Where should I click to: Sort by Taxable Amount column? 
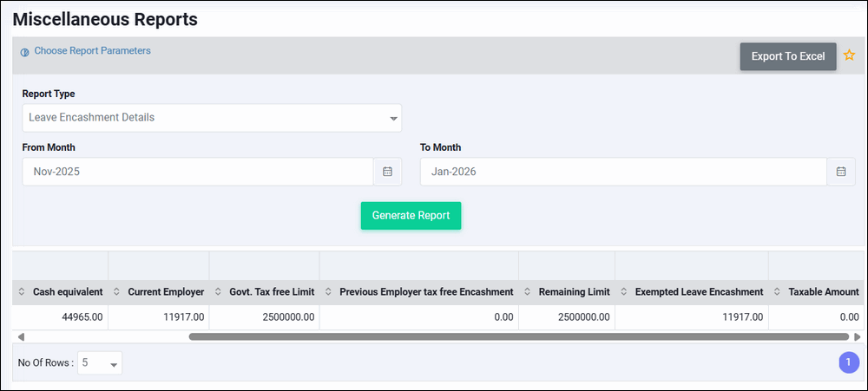click(778, 292)
